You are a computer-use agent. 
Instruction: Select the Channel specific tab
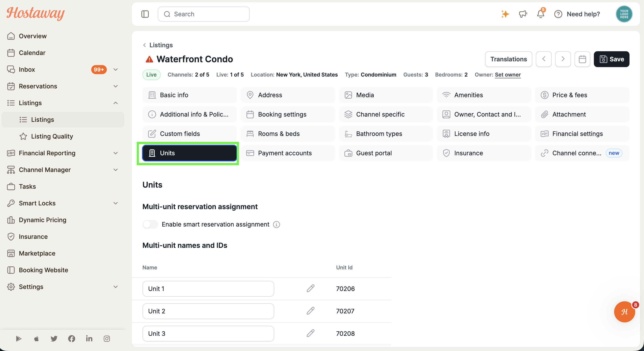click(x=386, y=114)
